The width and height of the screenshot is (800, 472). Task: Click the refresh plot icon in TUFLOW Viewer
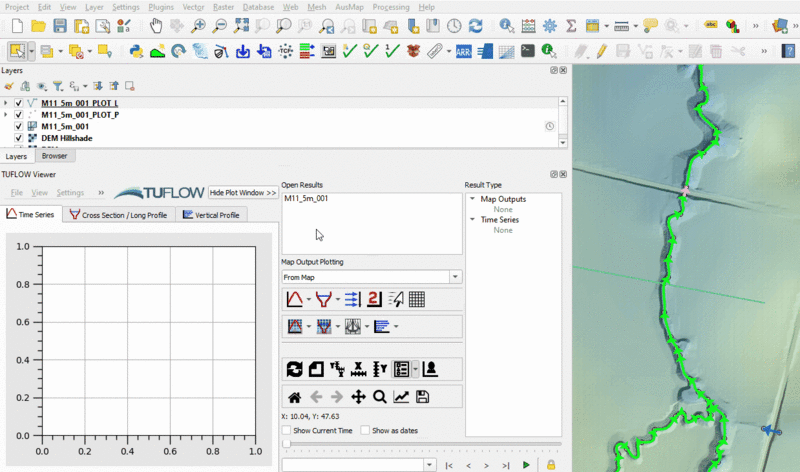pyautogui.click(x=294, y=368)
